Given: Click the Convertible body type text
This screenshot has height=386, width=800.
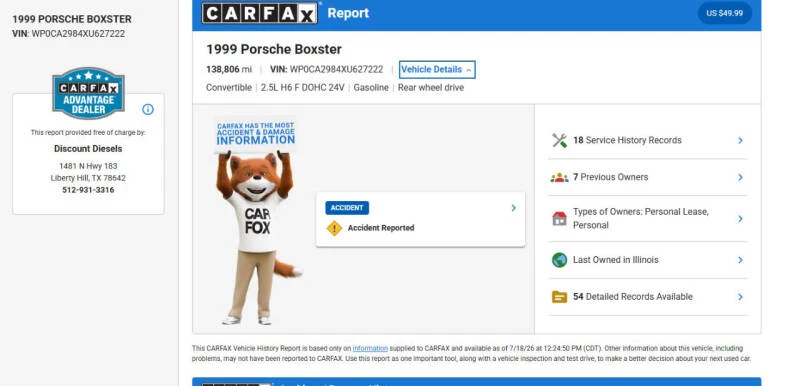Looking at the screenshot, I should click(229, 88).
